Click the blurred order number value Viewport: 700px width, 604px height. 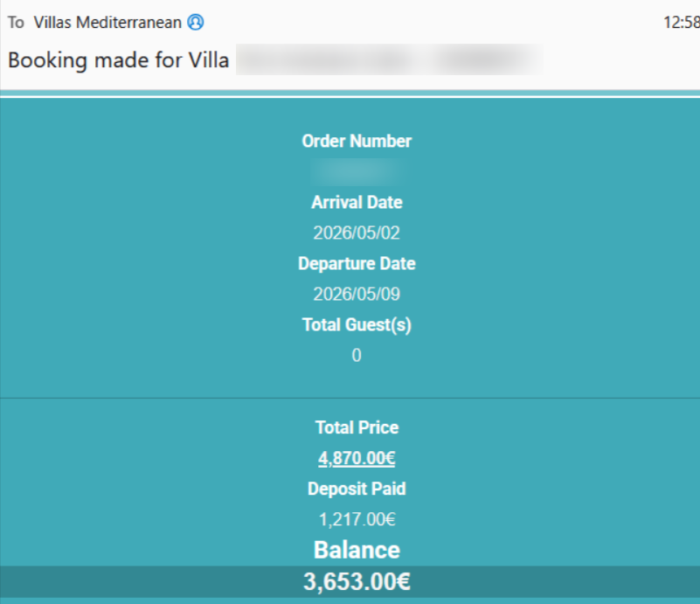[x=357, y=170]
